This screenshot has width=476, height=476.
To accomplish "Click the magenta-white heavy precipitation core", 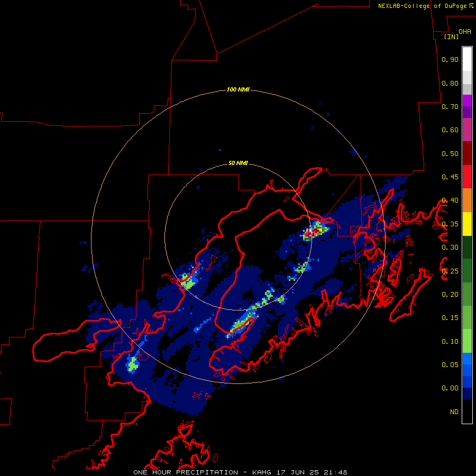I will click(x=312, y=233).
